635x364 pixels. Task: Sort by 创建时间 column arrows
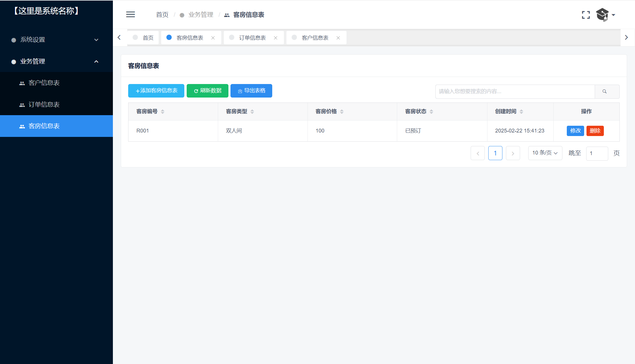tap(521, 112)
